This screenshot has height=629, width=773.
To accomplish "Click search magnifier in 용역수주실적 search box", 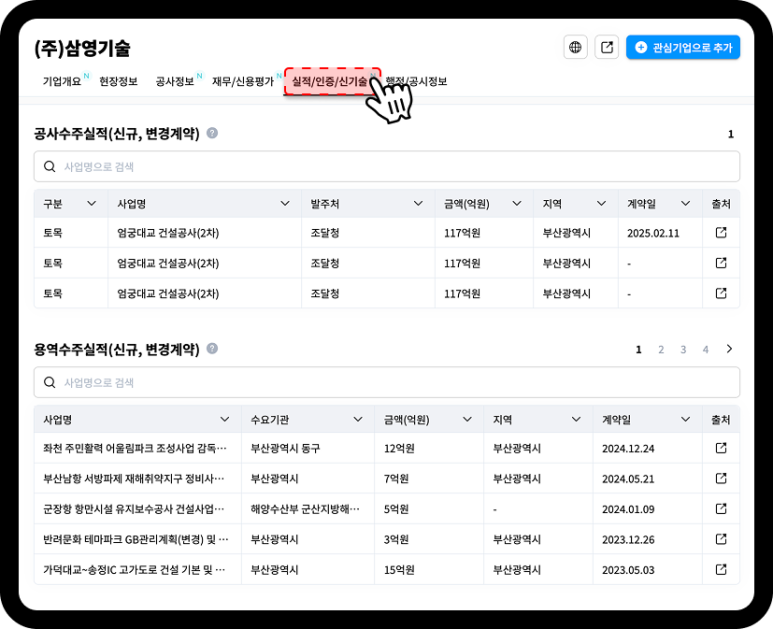I will coord(49,382).
